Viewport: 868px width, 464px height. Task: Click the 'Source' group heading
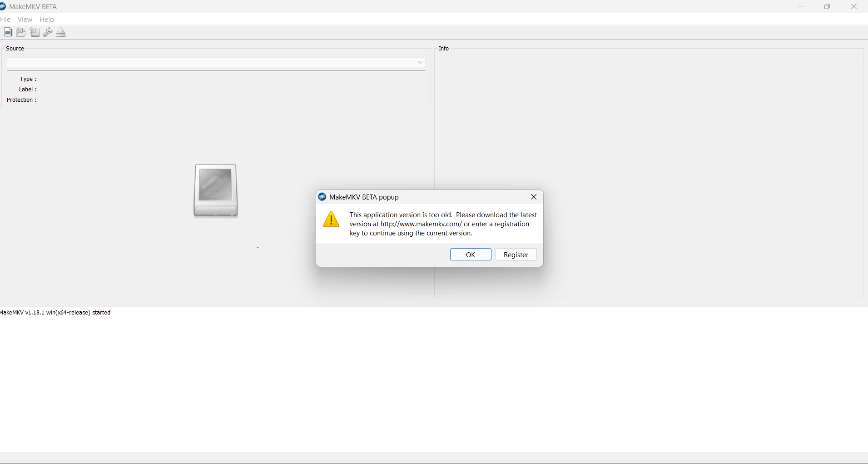pyautogui.click(x=15, y=48)
